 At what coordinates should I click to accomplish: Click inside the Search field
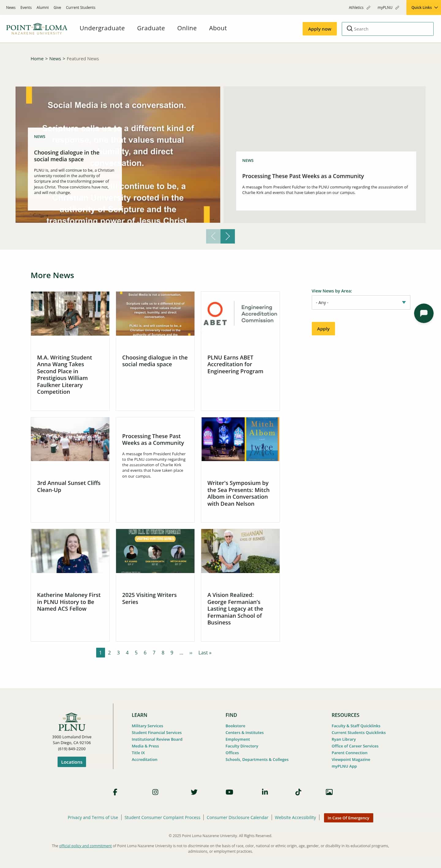[387, 29]
